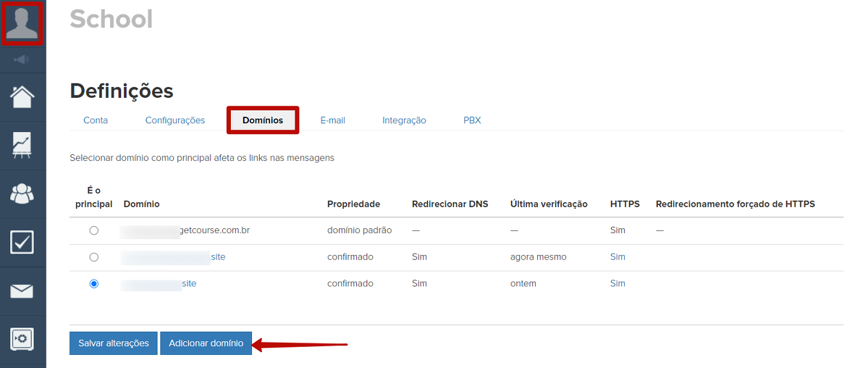The image size is (868, 368).
Task: Open the messages envelope icon
Action: click(22, 291)
